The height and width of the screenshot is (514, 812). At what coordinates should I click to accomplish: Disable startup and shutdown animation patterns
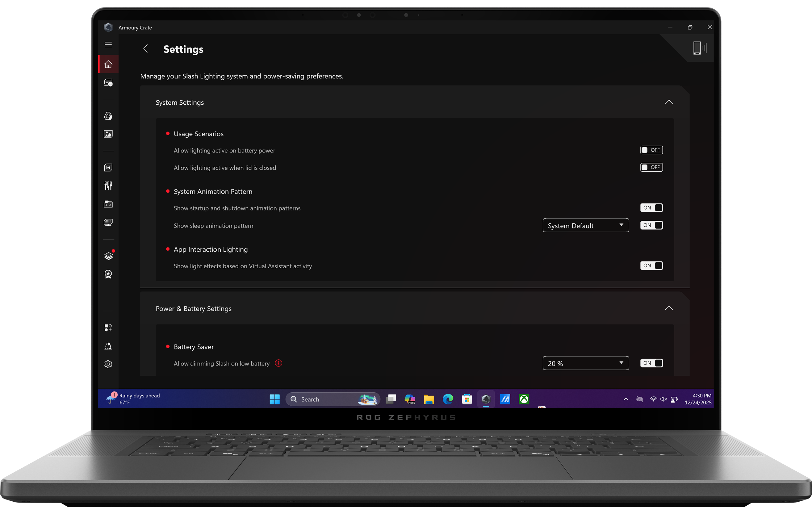point(651,208)
